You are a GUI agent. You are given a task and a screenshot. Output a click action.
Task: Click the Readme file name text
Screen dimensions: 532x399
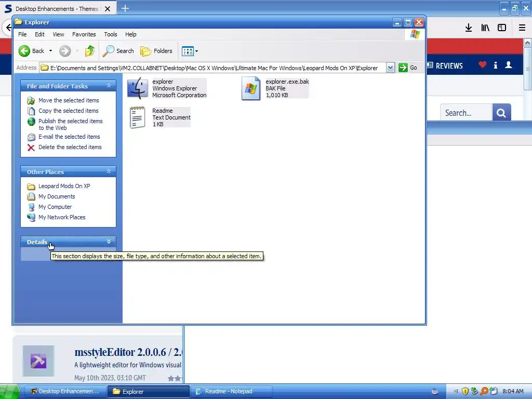(x=163, y=111)
